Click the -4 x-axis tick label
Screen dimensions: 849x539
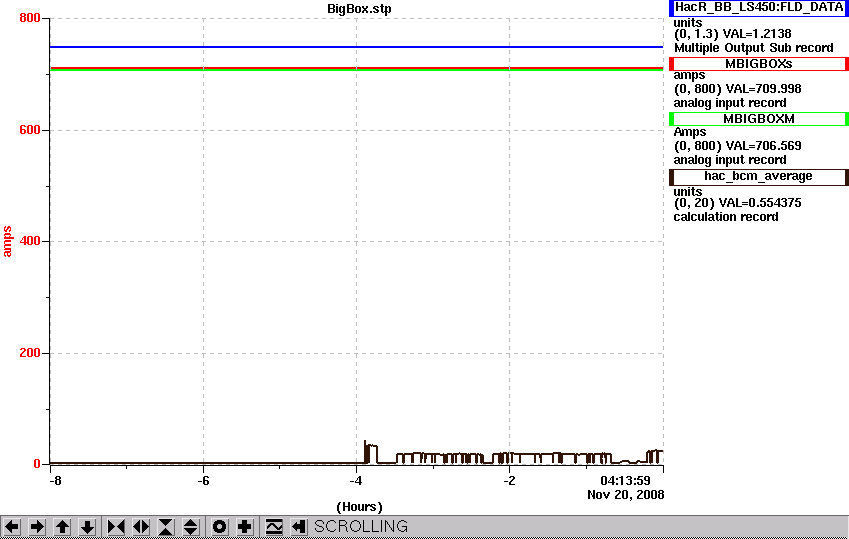356,481
